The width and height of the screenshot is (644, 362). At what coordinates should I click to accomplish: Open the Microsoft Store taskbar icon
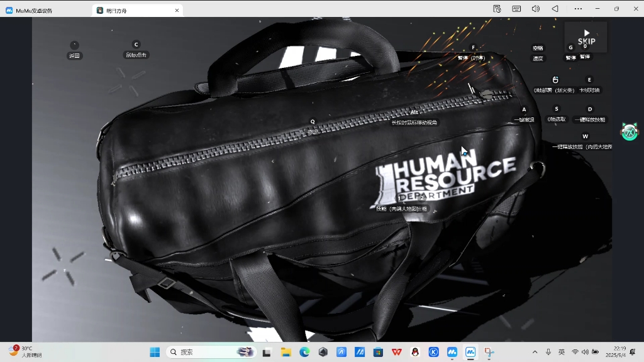(378, 352)
